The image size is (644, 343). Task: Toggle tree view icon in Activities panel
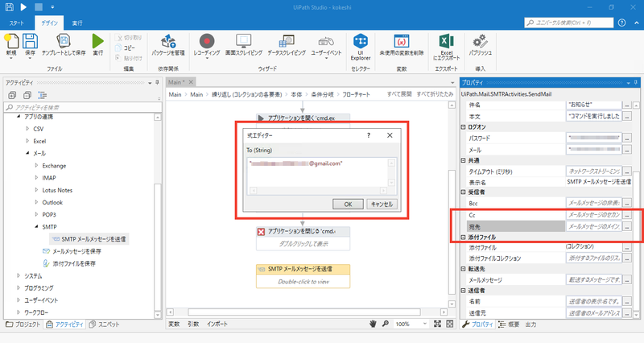pyautogui.click(x=42, y=95)
